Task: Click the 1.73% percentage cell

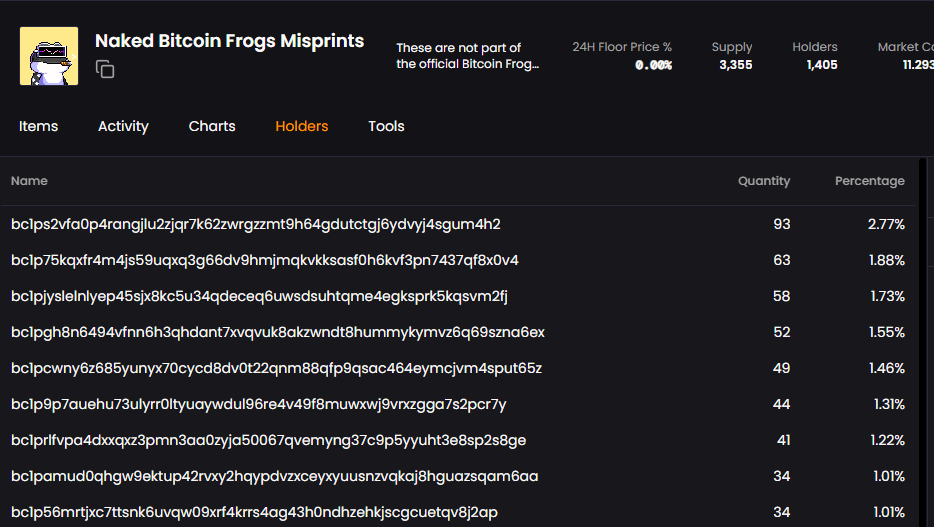Action: coord(888,297)
